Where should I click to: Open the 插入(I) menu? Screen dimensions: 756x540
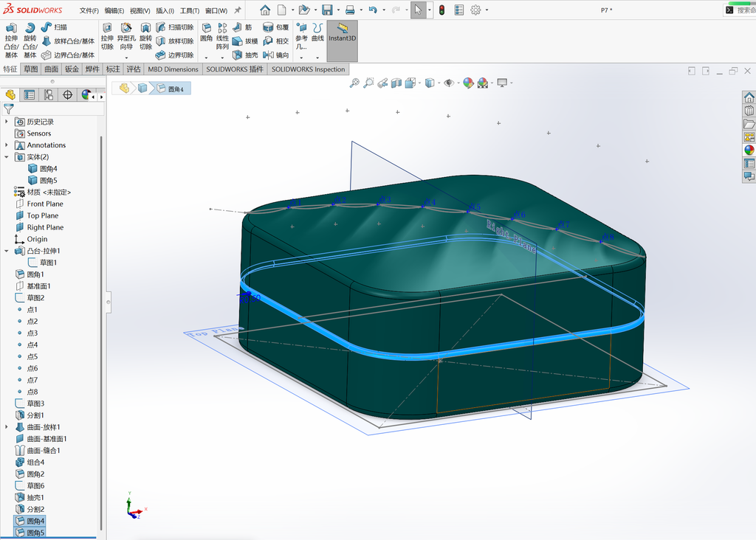point(165,10)
